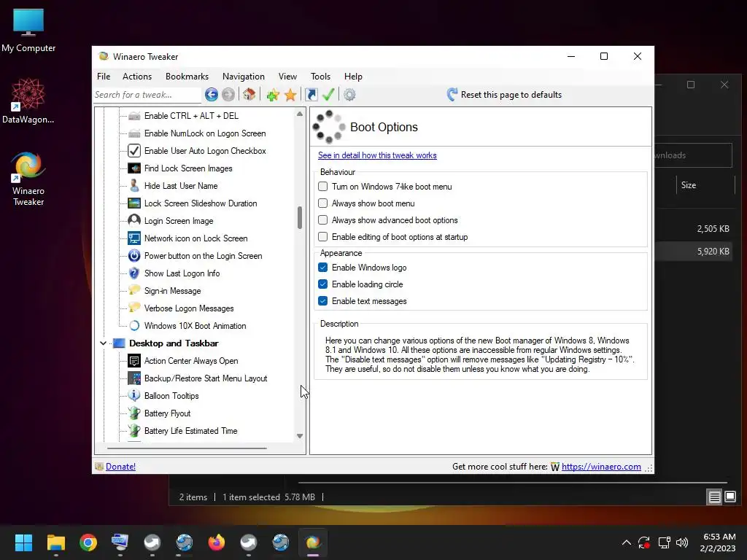Open File Explorer from the taskbar
The width and height of the screenshot is (747, 560).
55,542
